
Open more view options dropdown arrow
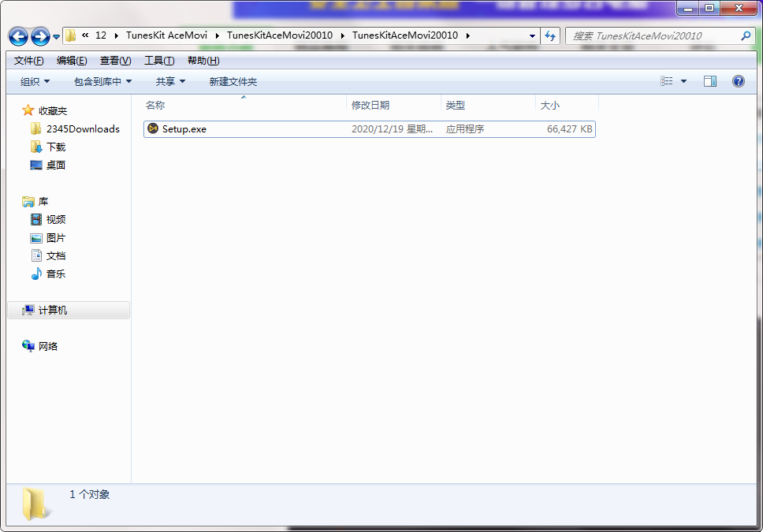pyautogui.click(x=683, y=81)
